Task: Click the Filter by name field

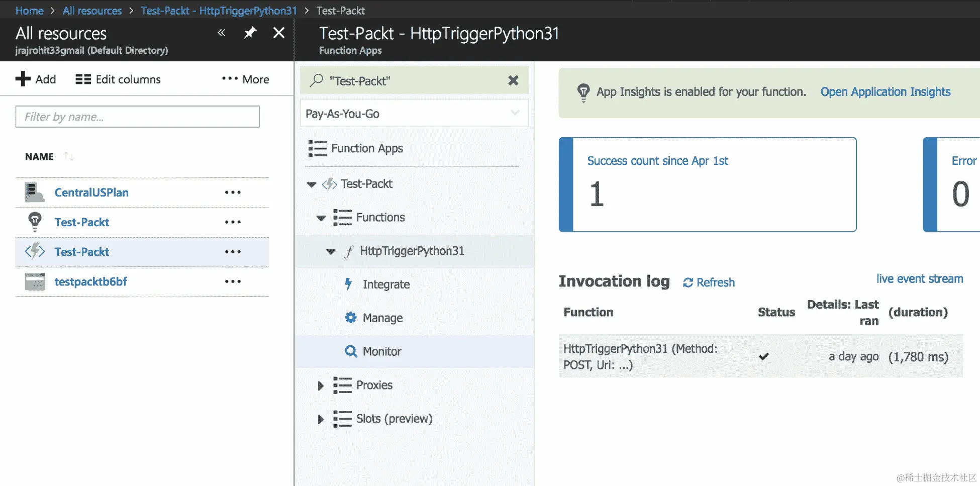Action: (137, 117)
